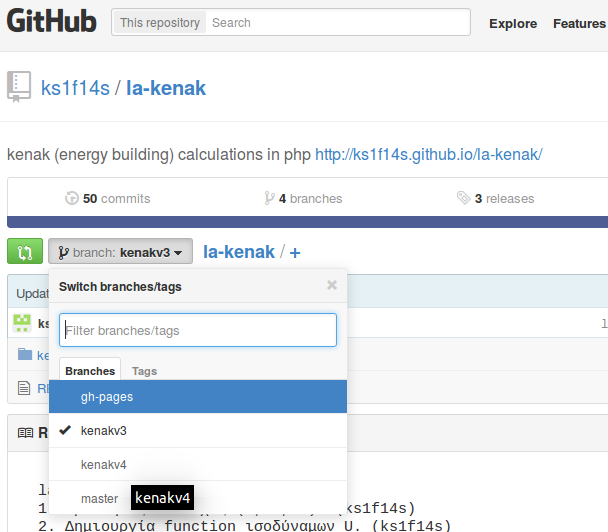The height and width of the screenshot is (532, 608).
Task: Select the master branch
Action: 99,498
